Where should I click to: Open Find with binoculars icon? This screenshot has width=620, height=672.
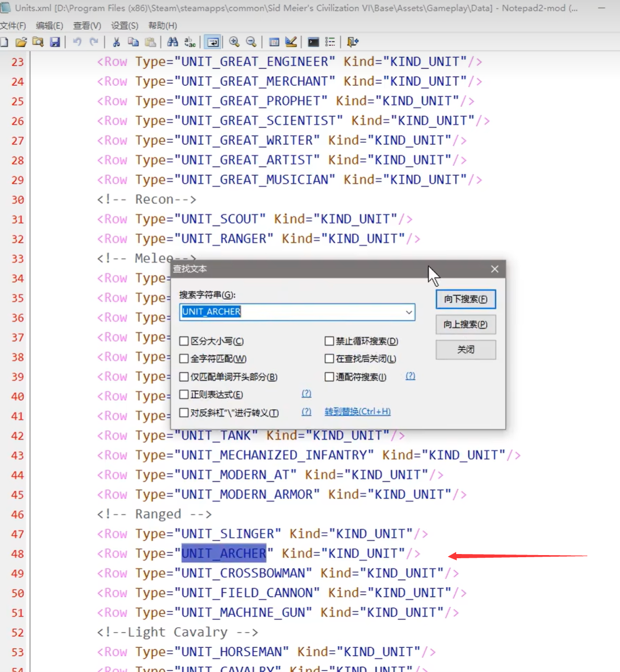pos(173,42)
